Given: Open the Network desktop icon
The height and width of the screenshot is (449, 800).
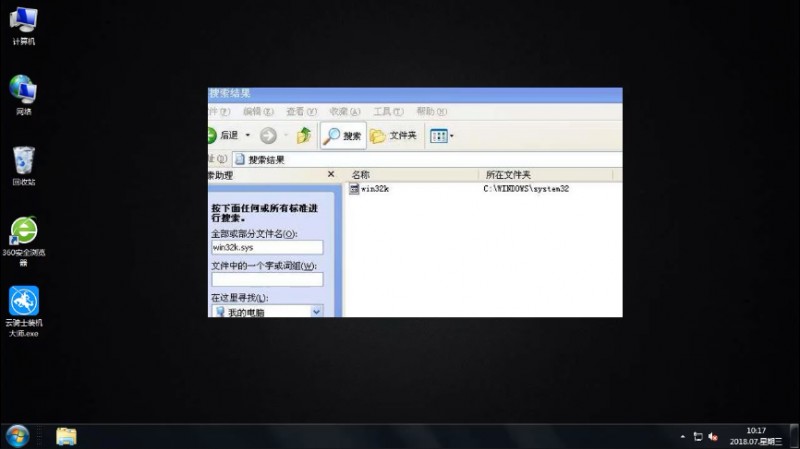Looking at the screenshot, I should [23, 95].
